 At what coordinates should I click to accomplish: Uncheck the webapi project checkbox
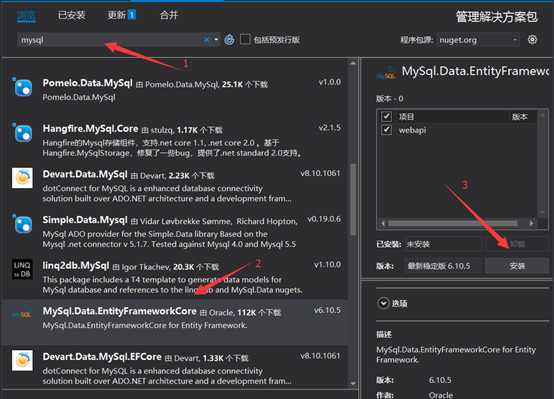[x=387, y=130]
